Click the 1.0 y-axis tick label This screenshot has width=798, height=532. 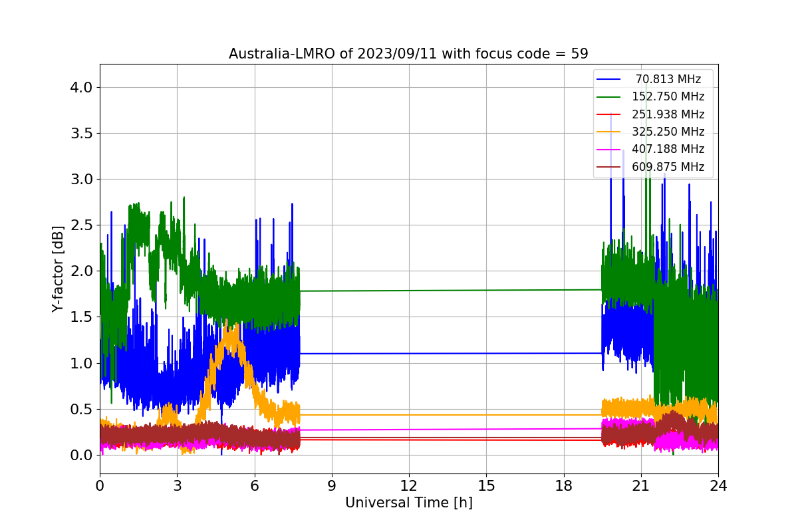pos(82,363)
